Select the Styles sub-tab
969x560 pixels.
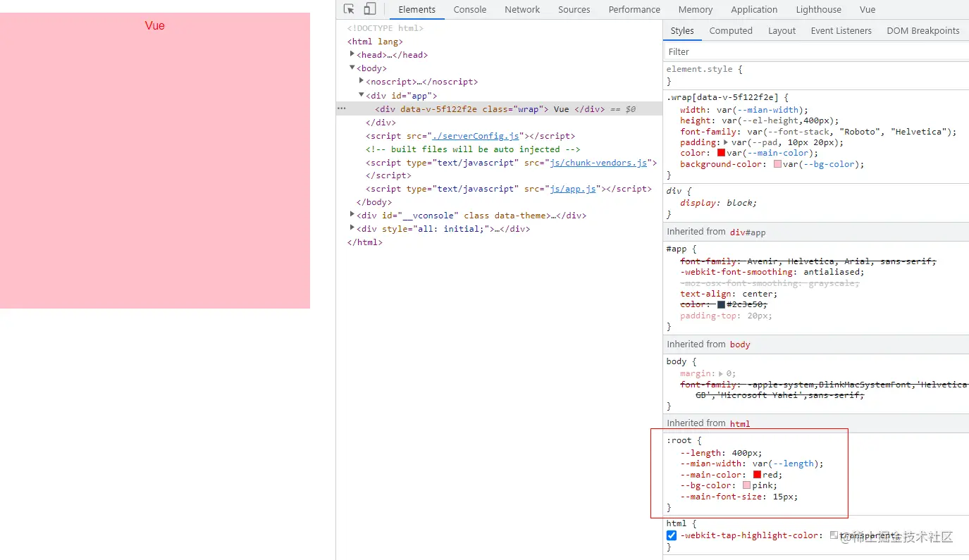(682, 31)
